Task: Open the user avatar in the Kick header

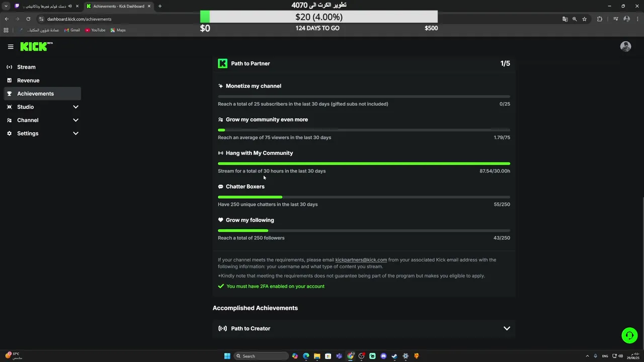Action: coord(625,47)
